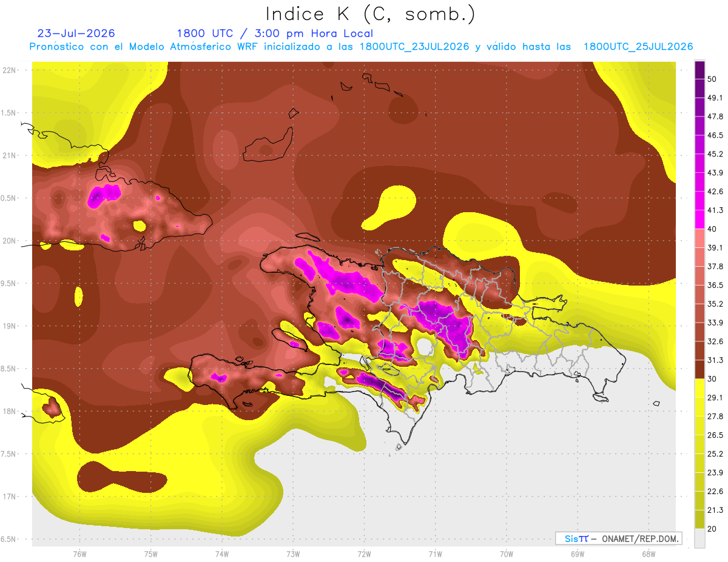The width and height of the screenshot is (728, 562).
Task: Click the color bar value "45.2"
Action: [715, 154]
